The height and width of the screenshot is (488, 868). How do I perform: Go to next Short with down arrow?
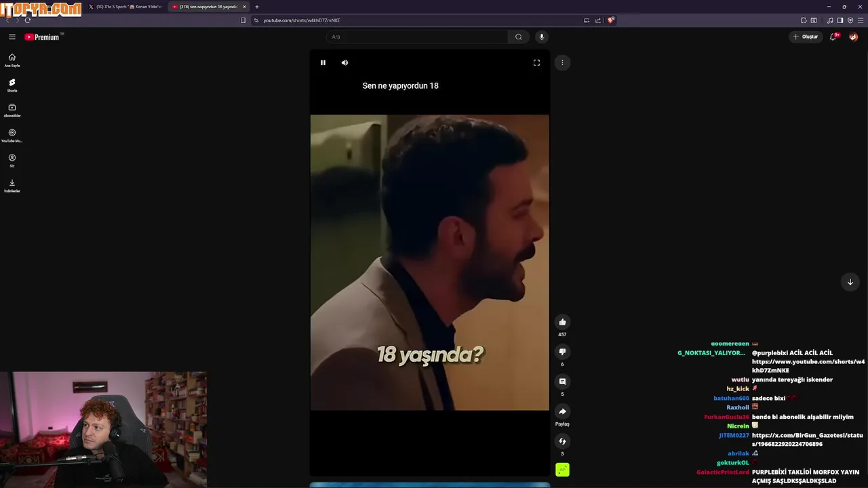coord(850,282)
